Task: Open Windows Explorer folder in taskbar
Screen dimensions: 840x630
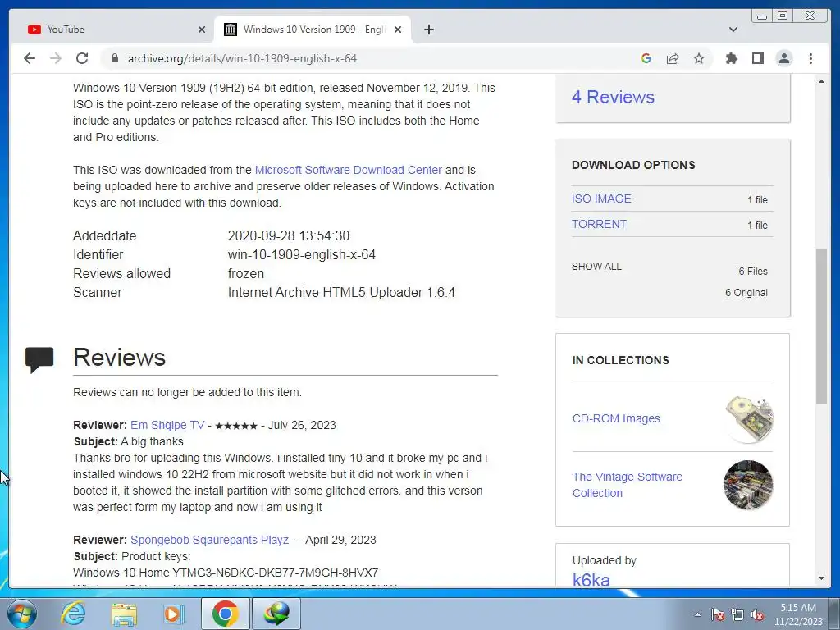Action: [x=124, y=614]
